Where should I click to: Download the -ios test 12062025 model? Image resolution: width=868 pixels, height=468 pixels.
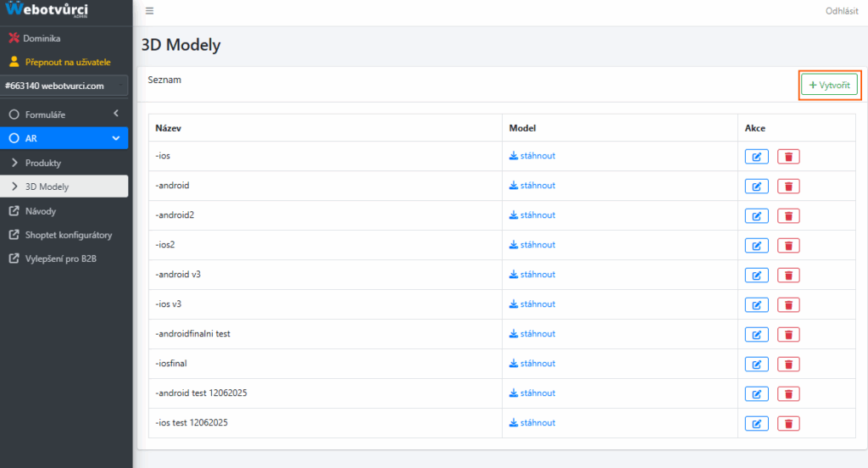pyautogui.click(x=532, y=422)
